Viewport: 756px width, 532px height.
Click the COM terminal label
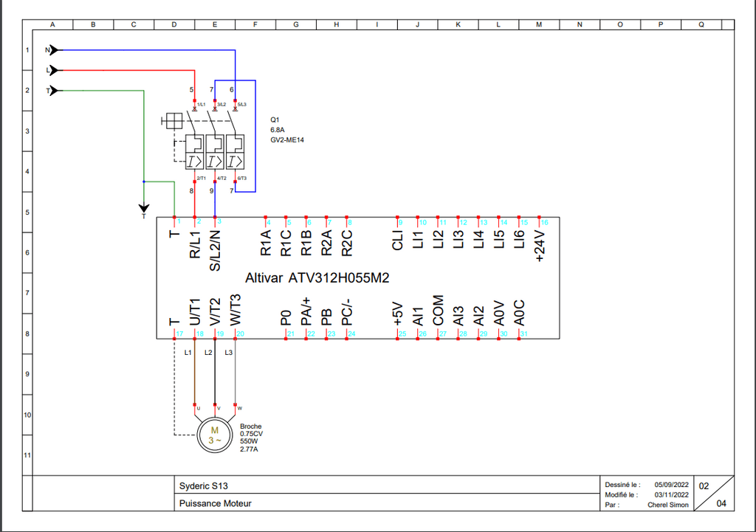tap(439, 311)
